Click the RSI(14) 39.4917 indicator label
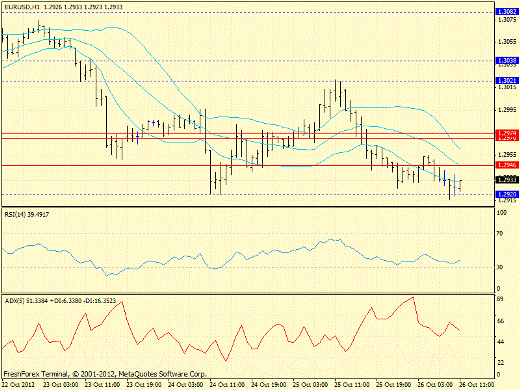This screenshot has height=390, width=520. pos(27,215)
